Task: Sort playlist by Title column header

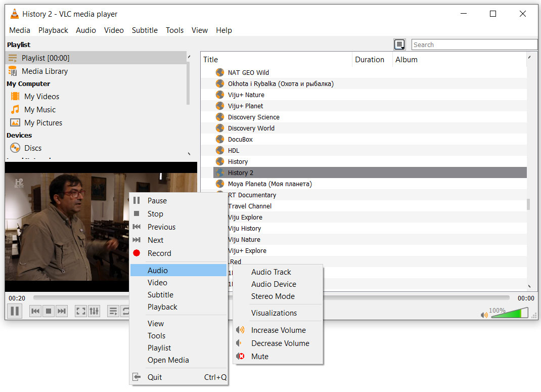Action: 277,59
